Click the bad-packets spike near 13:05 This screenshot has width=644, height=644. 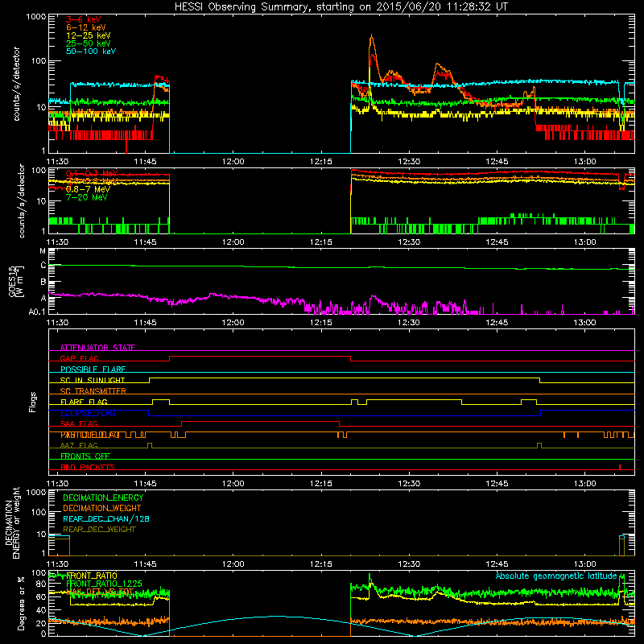tap(620, 467)
